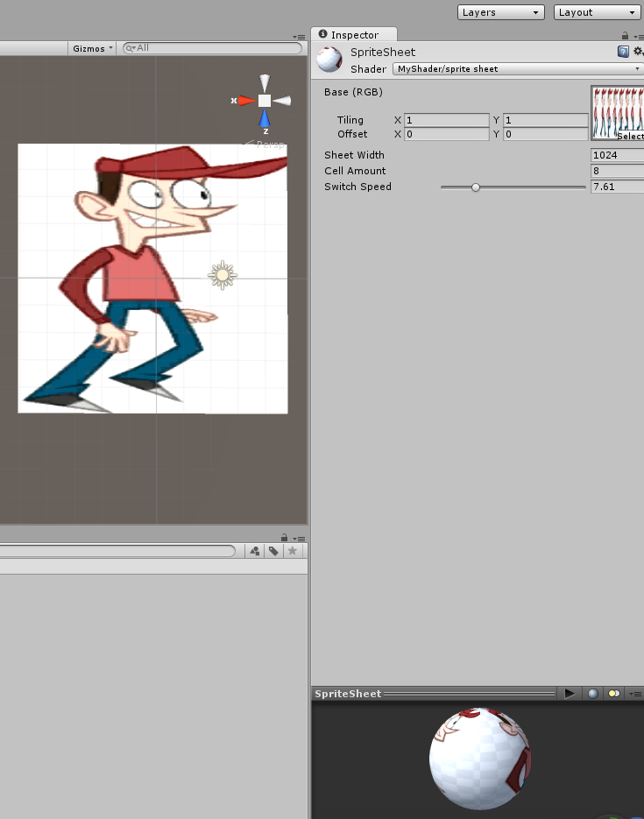The height and width of the screenshot is (819, 644).
Task: Click the SpriteSheet material preview icon
Action: click(x=329, y=60)
